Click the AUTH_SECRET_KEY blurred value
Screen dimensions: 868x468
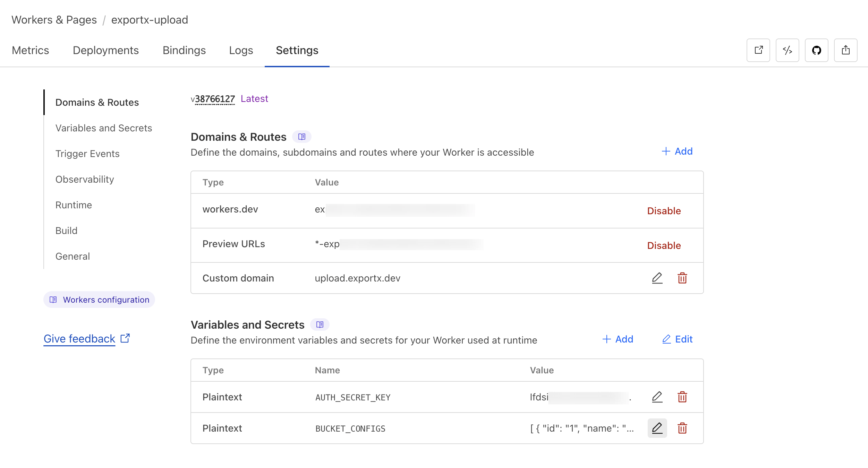580,397
